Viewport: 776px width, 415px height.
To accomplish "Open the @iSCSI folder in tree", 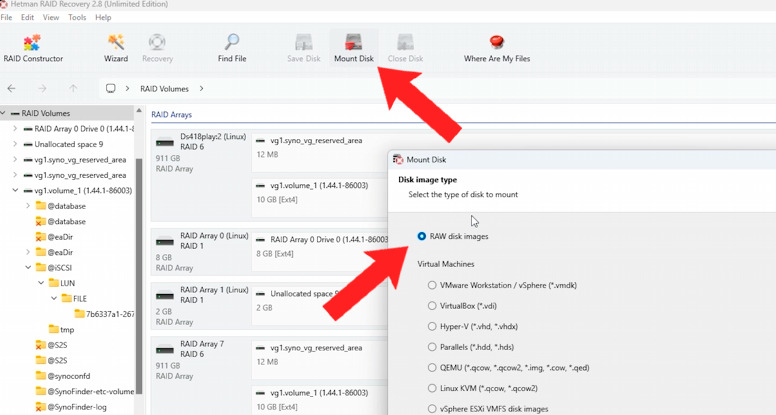I will tap(54, 268).
